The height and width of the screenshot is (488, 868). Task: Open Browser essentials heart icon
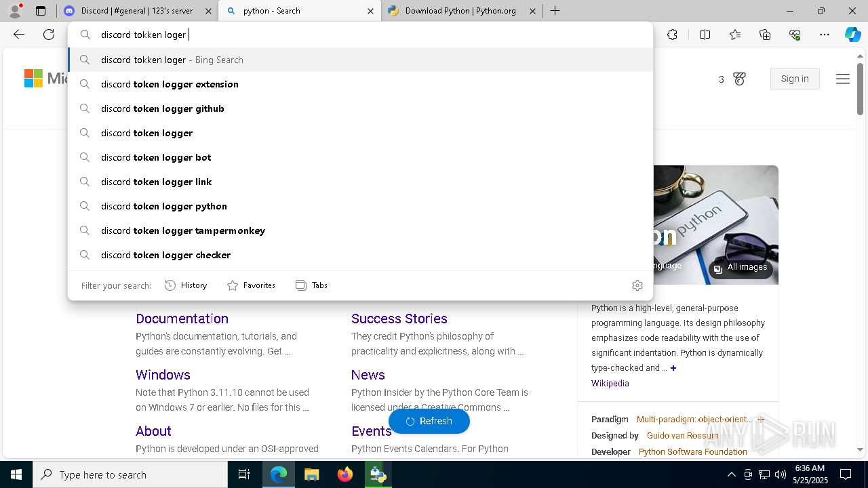795,35
